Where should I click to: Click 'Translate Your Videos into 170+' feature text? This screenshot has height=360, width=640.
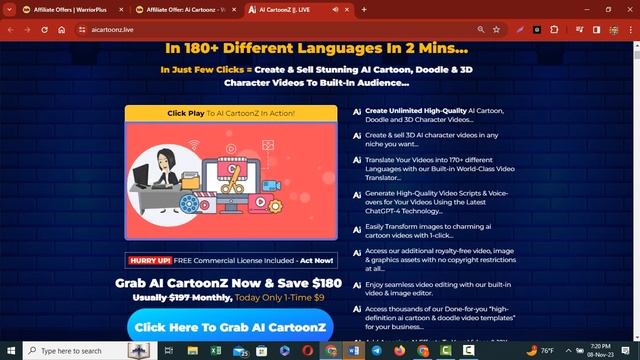[440, 169]
